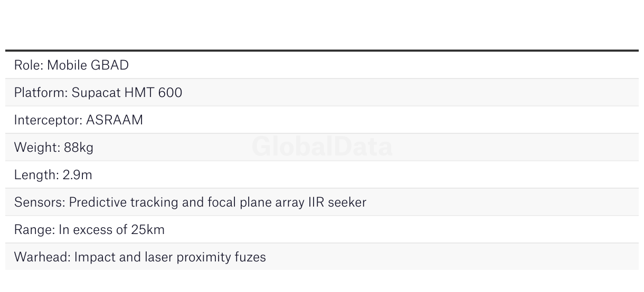Click the GlobalData watermark
The height and width of the screenshot is (292, 644).
(x=322, y=147)
